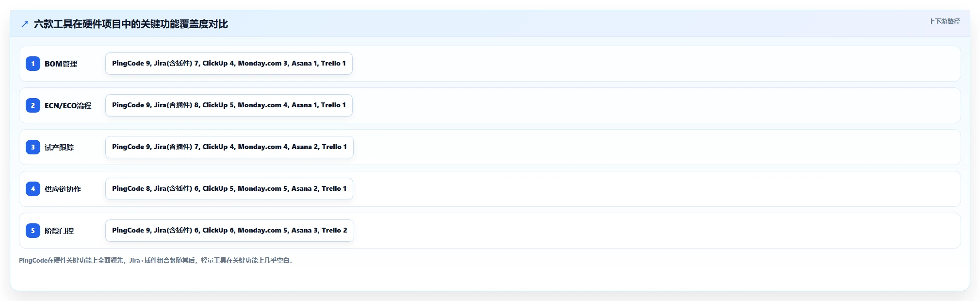Click the empty area of BOM管理 row card
980x301 pixels.
coord(655,64)
